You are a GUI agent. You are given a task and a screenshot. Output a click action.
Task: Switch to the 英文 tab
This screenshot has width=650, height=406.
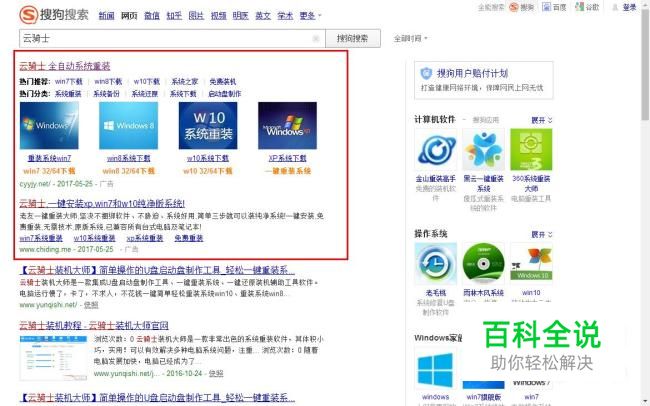point(263,16)
